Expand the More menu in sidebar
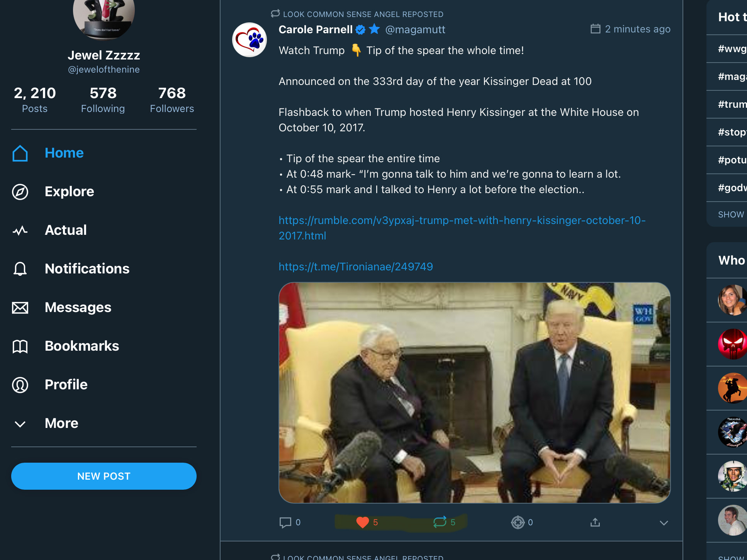747x560 pixels. (x=20, y=424)
